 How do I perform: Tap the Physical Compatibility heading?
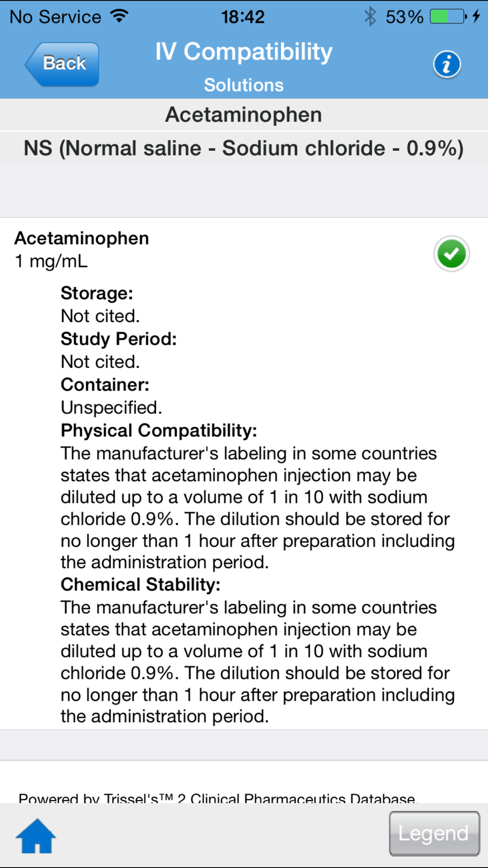[159, 431]
